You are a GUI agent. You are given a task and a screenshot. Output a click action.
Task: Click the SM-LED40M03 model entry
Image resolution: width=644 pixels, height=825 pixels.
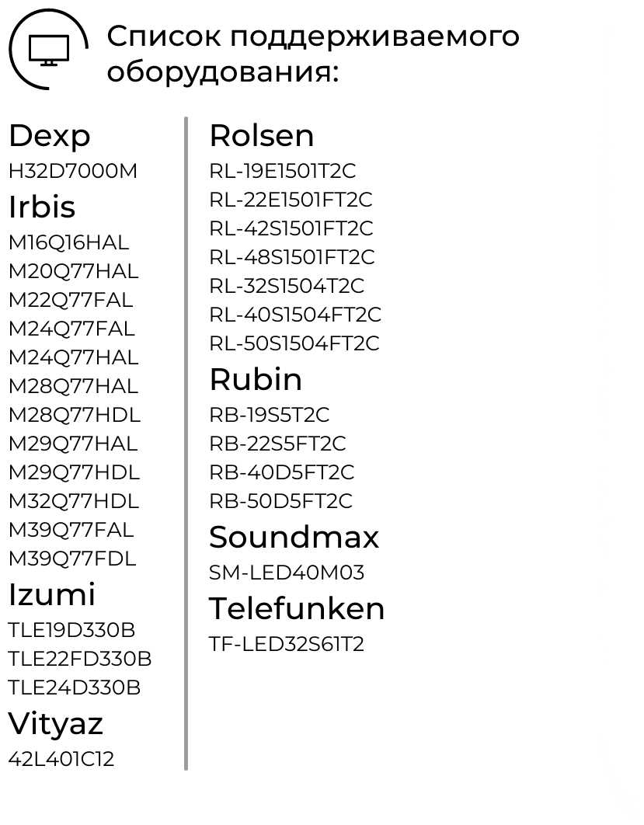tap(287, 573)
